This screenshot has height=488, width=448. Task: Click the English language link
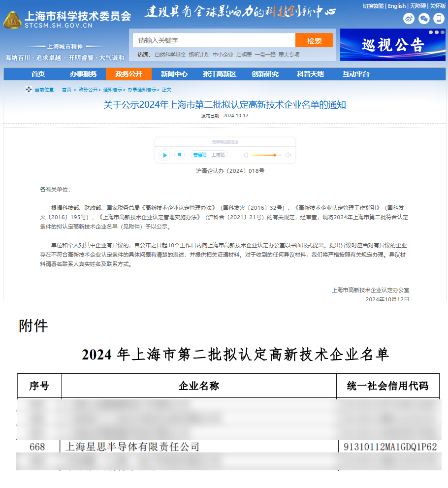[x=397, y=6]
